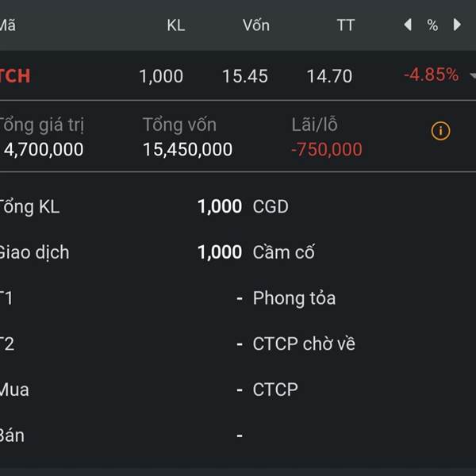Select the Giao dịch quantity row

tap(119, 253)
